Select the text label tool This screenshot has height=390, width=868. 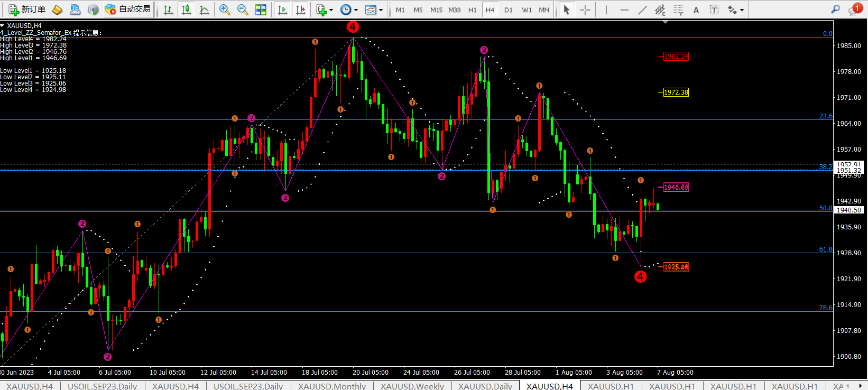pyautogui.click(x=696, y=10)
